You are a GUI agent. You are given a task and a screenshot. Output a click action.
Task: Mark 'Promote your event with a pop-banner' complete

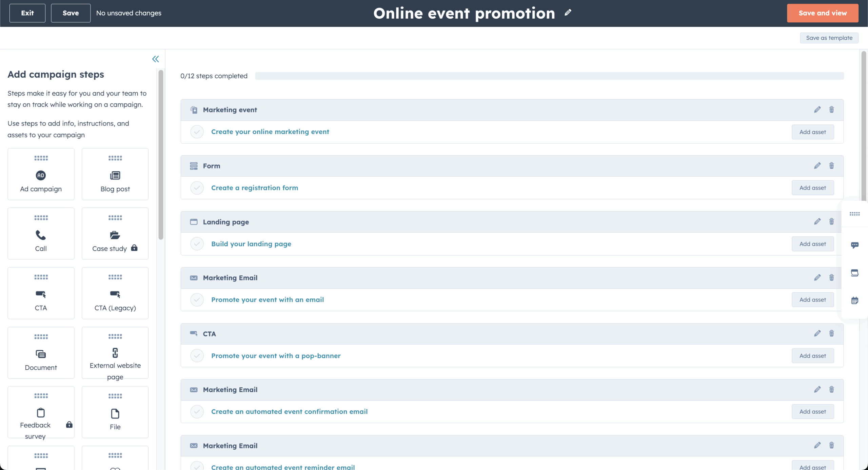[197, 355]
